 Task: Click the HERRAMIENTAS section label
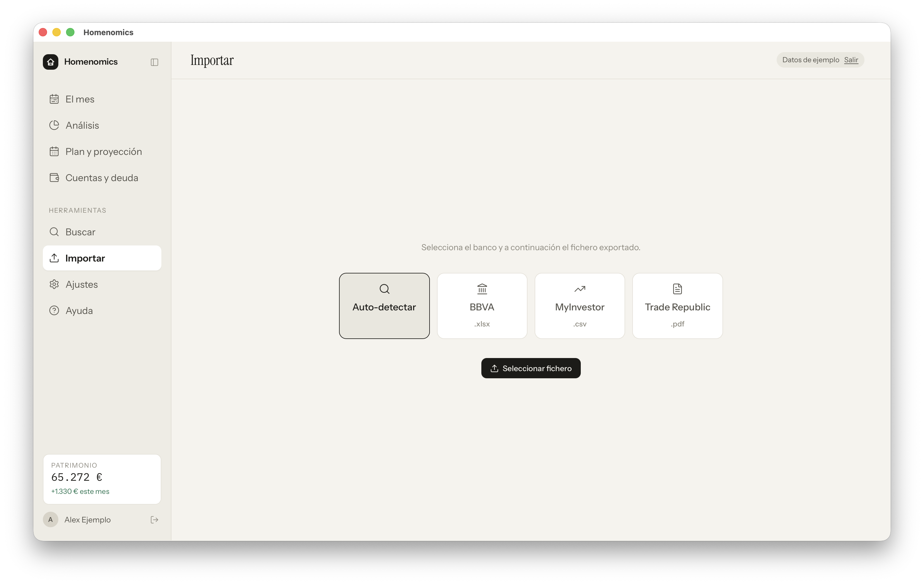(77, 210)
